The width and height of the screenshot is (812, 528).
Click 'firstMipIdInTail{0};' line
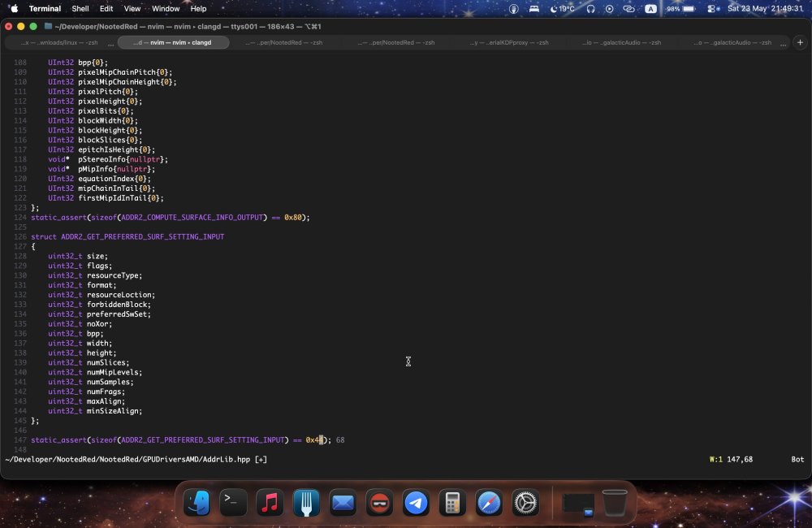[x=106, y=198]
